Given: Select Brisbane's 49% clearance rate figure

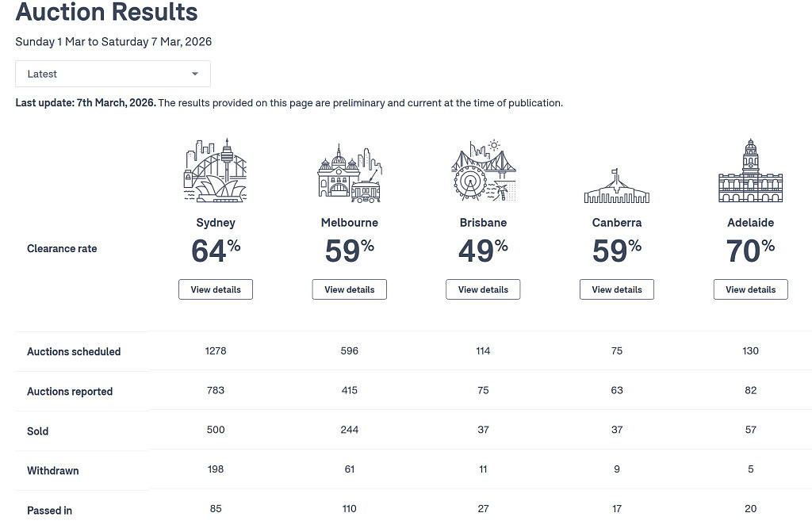Looking at the screenshot, I should pyautogui.click(x=483, y=251).
